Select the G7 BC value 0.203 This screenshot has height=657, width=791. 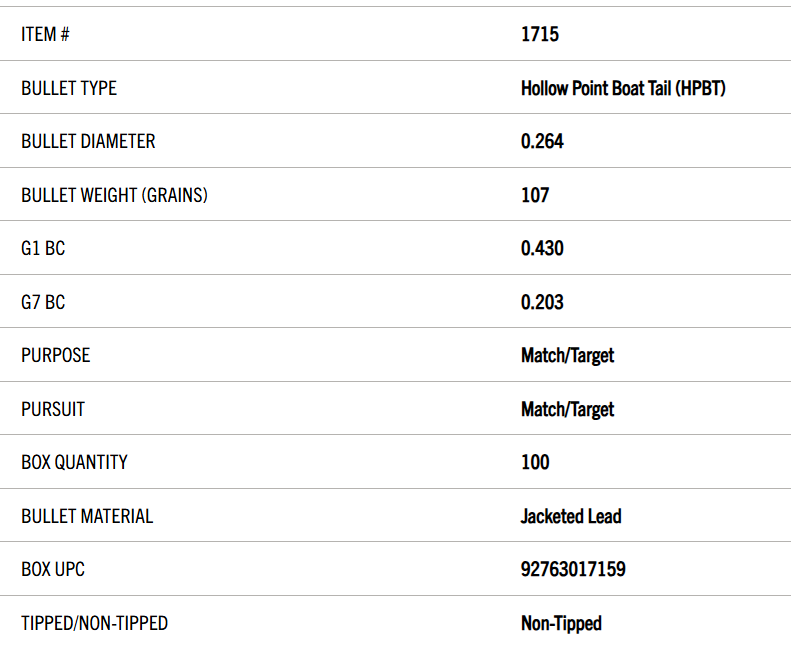542,302
